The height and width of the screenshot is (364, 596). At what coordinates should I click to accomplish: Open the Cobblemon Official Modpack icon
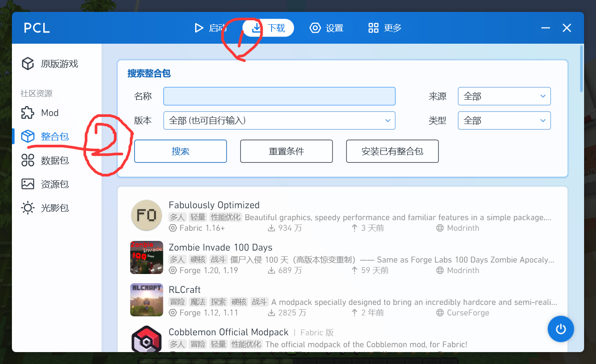point(147,341)
